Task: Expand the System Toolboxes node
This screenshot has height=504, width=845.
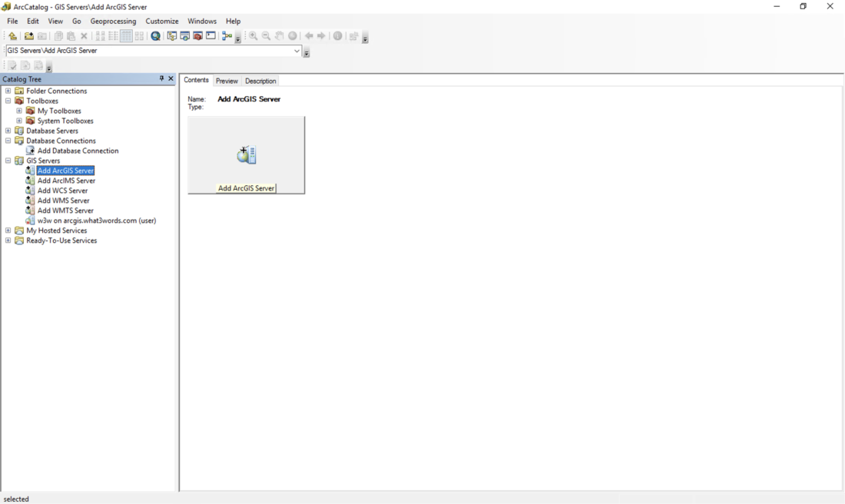Action: tap(19, 121)
